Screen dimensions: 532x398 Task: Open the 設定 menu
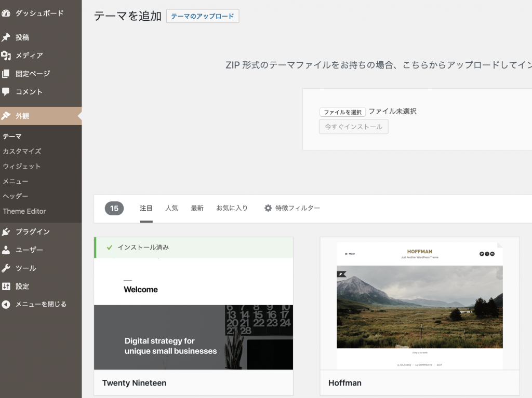[x=41, y=286]
